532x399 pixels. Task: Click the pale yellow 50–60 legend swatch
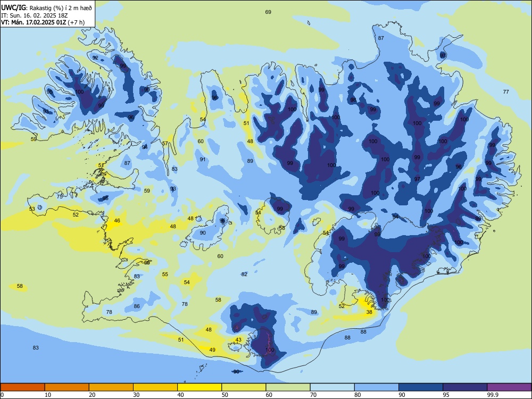pyautogui.click(x=244, y=387)
